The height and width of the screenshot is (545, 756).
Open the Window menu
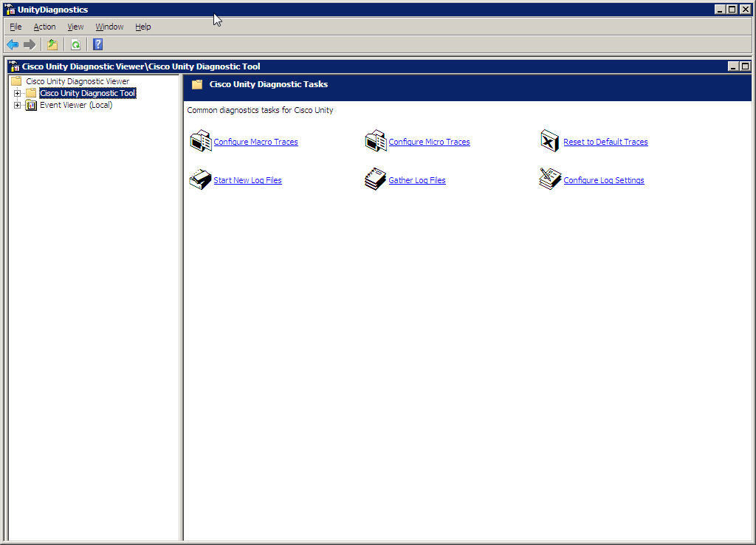109,27
